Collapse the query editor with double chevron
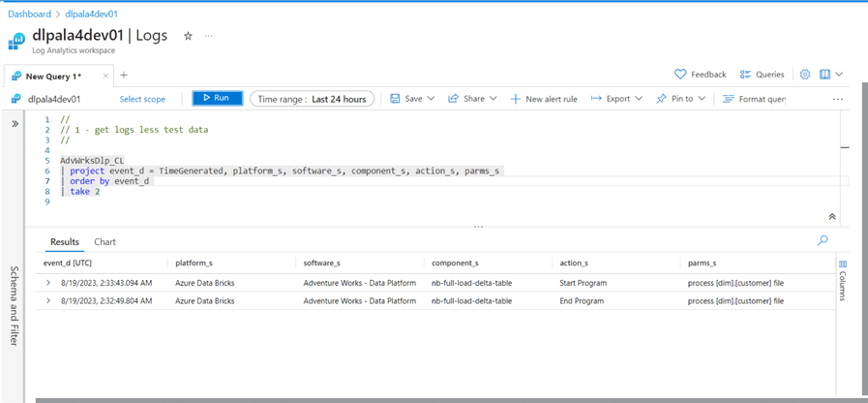The image size is (868, 403). point(832,217)
